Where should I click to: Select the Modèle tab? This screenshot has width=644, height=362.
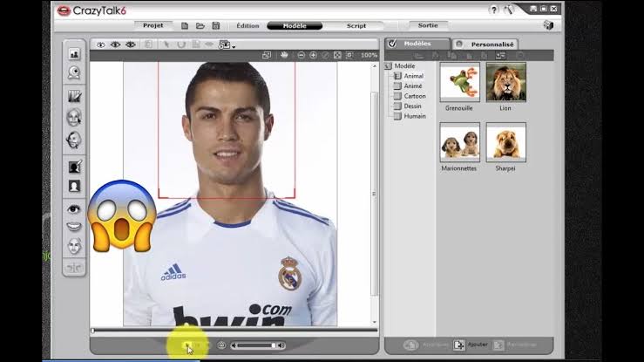click(295, 25)
